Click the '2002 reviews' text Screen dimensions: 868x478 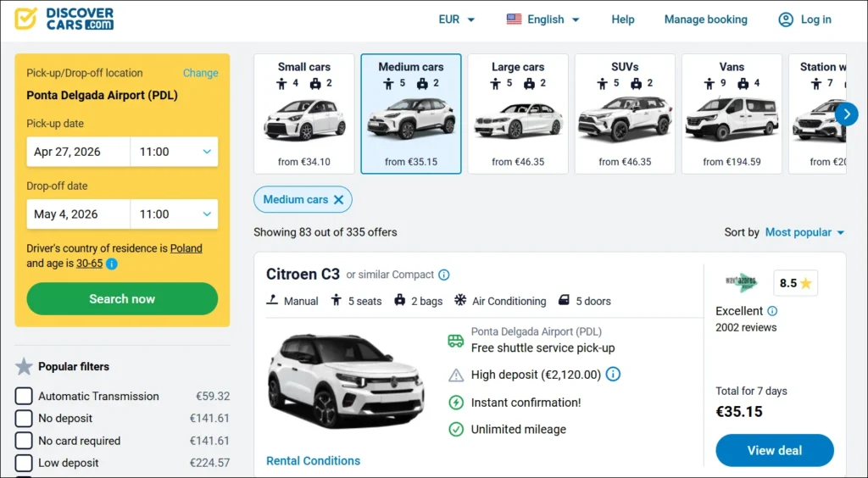click(746, 327)
